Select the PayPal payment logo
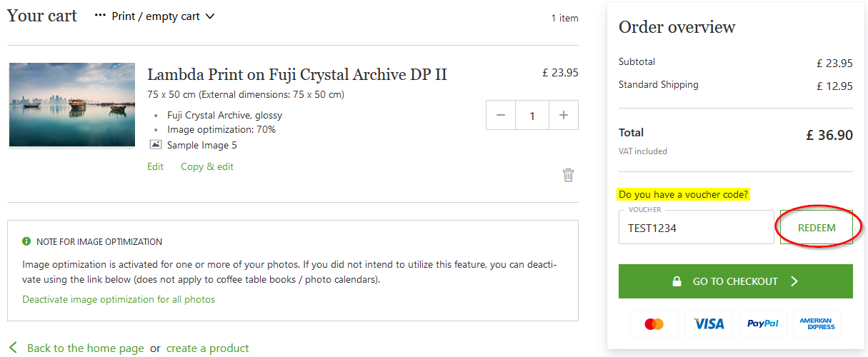 tap(762, 324)
